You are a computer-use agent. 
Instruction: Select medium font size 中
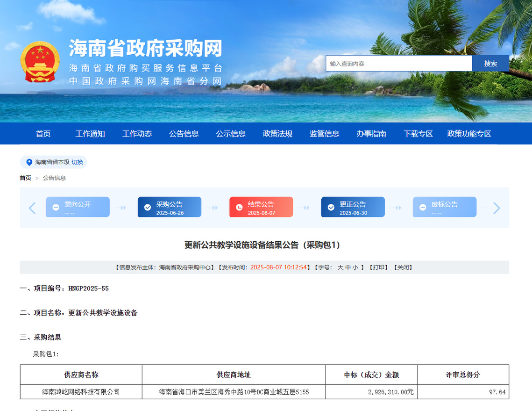tap(348, 267)
